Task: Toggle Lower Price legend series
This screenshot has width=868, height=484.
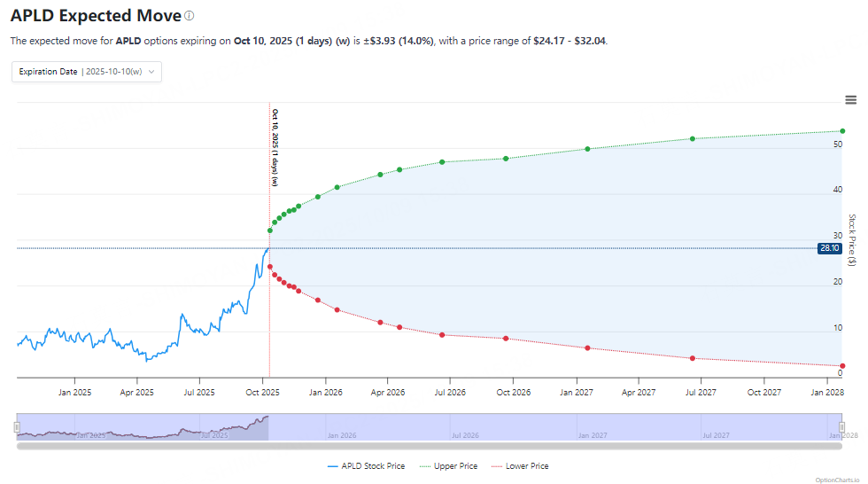Action: 520,466
